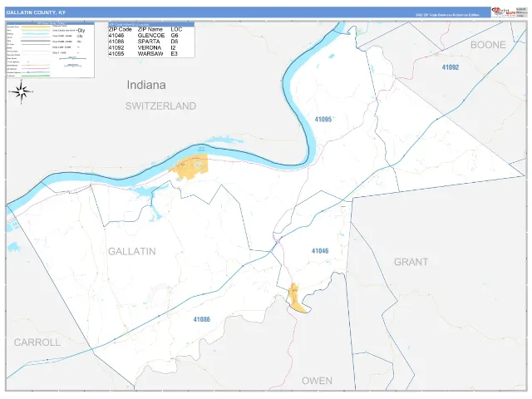Click the "BOONE" county label
Viewport: 532px width, 399px height.
click(x=488, y=45)
